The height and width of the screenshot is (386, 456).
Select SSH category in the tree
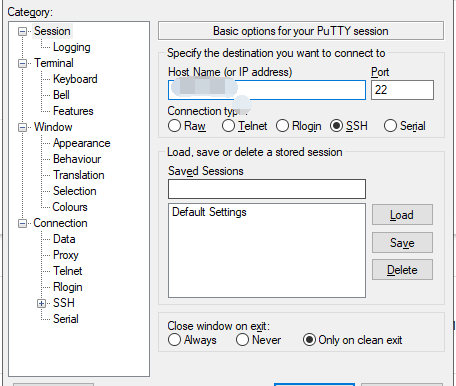(x=64, y=303)
